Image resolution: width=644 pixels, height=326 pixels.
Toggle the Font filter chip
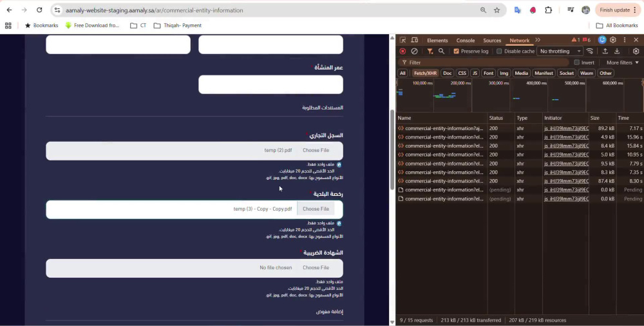pyautogui.click(x=488, y=73)
